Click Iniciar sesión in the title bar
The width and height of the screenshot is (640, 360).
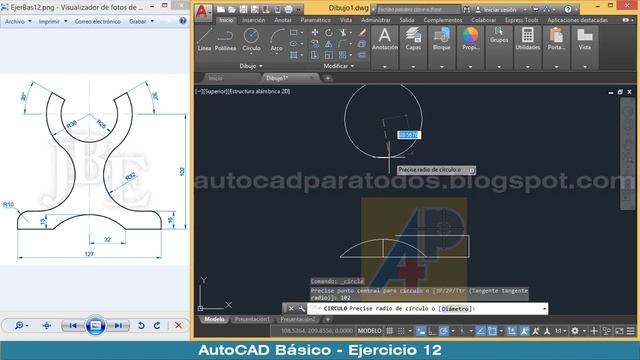(x=499, y=9)
